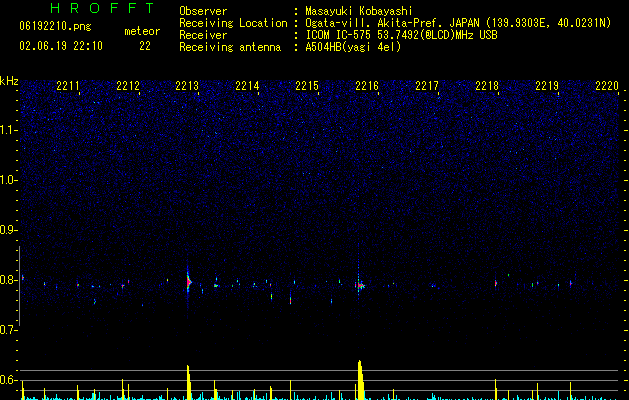The height and width of the screenshot is (400, 629).
Task: Click the 1.1 kHz frequency tick label
Action: (9, 130)
